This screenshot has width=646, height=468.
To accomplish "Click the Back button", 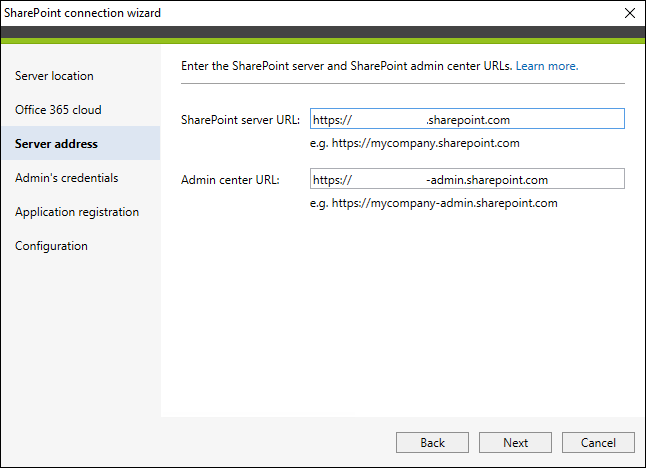I will click(x=432, y=442).
